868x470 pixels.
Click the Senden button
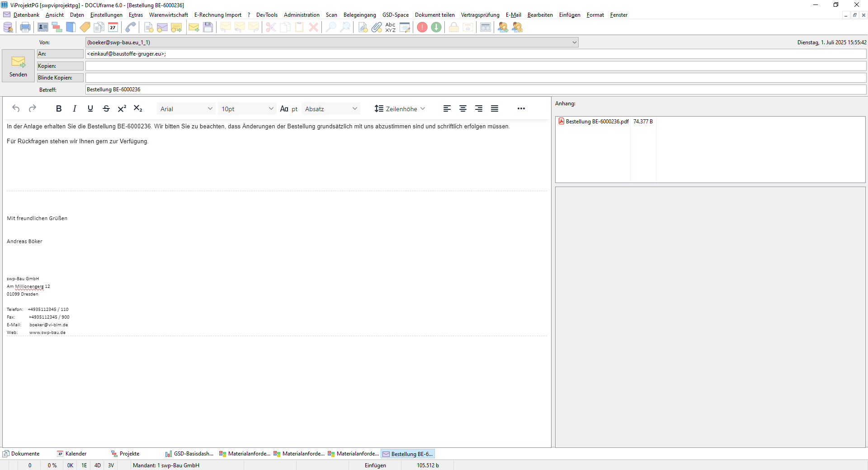18,66
